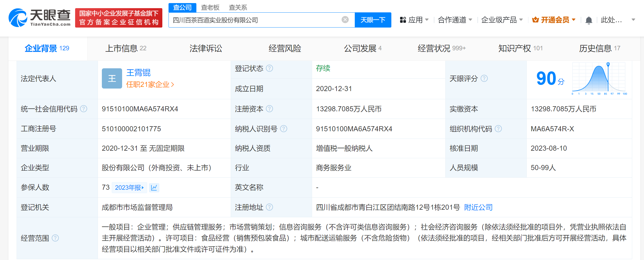Switch to the 上市信息 tab
Screen dimensions: 644x260
coord(126,48)
